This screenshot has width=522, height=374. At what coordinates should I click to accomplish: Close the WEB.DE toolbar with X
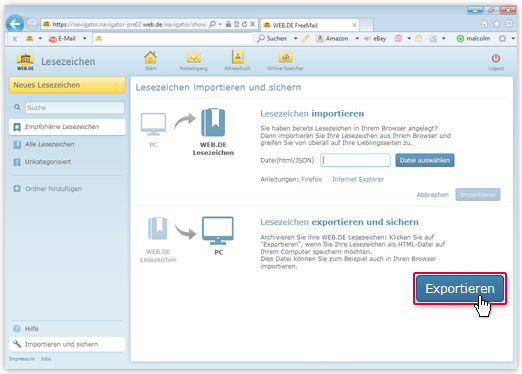click(x=15, y=39)
